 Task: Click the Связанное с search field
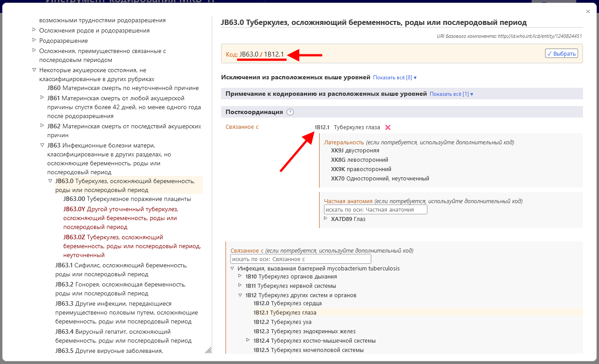click(301, 259)
